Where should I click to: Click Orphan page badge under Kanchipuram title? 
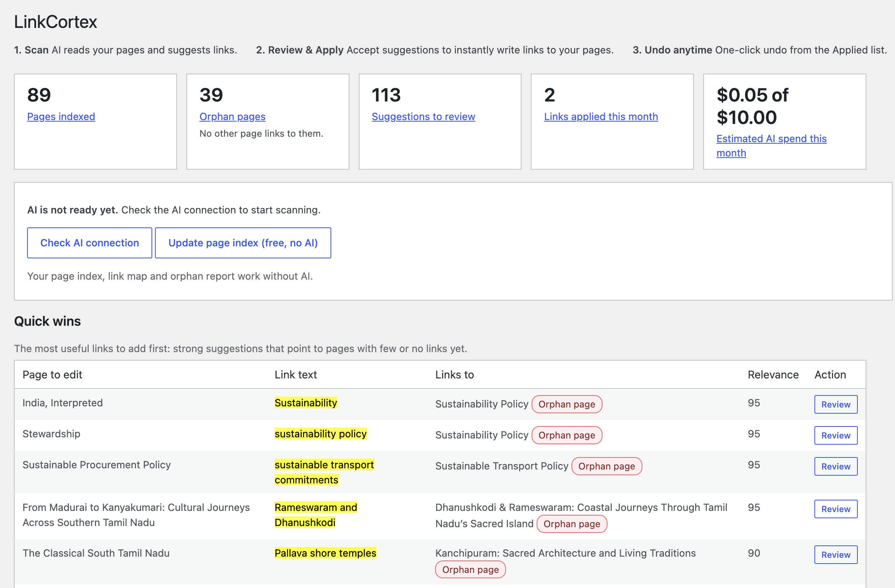[x=470, y=570]
